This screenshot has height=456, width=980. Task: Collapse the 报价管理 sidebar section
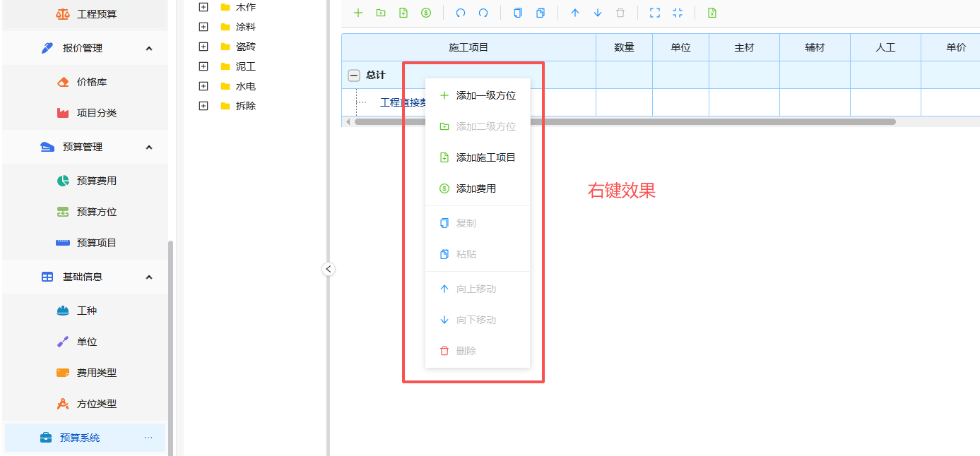click(x=149, y=48)
